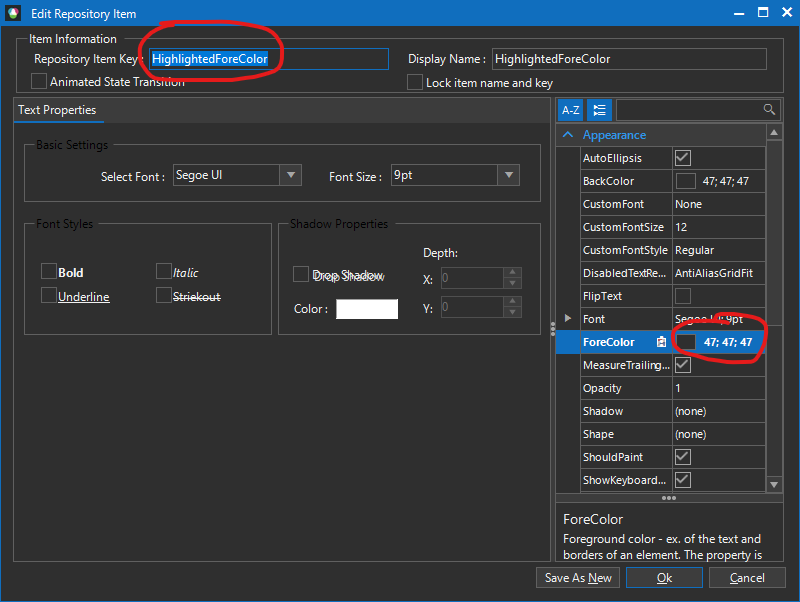The height and width of the screenshot is (602, 800).
Task: Sort properties alphabetically with A-Z button
Action: pyautogui.click(x=570, y=110)
